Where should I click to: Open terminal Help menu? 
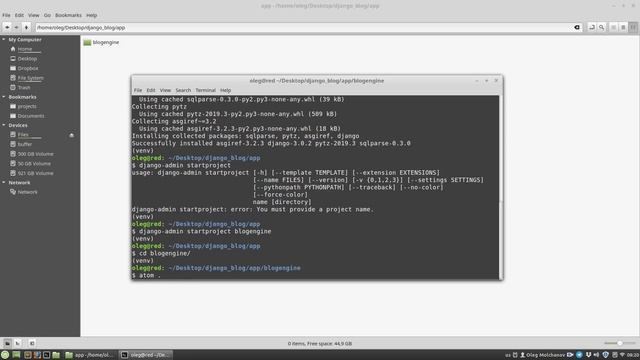point(225,90)
